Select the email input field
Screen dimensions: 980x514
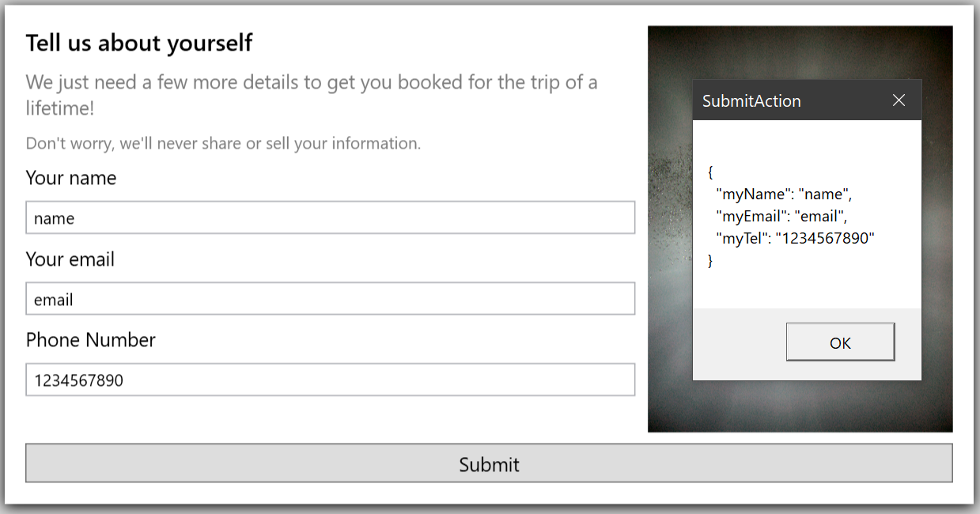pyautogui.click(x=330, y=299)
